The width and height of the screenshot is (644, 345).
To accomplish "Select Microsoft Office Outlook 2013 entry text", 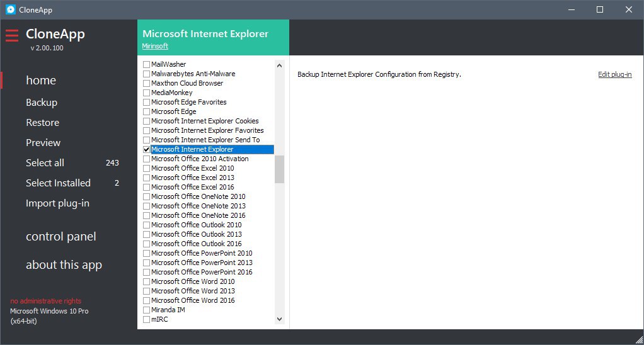I will 197,234.
